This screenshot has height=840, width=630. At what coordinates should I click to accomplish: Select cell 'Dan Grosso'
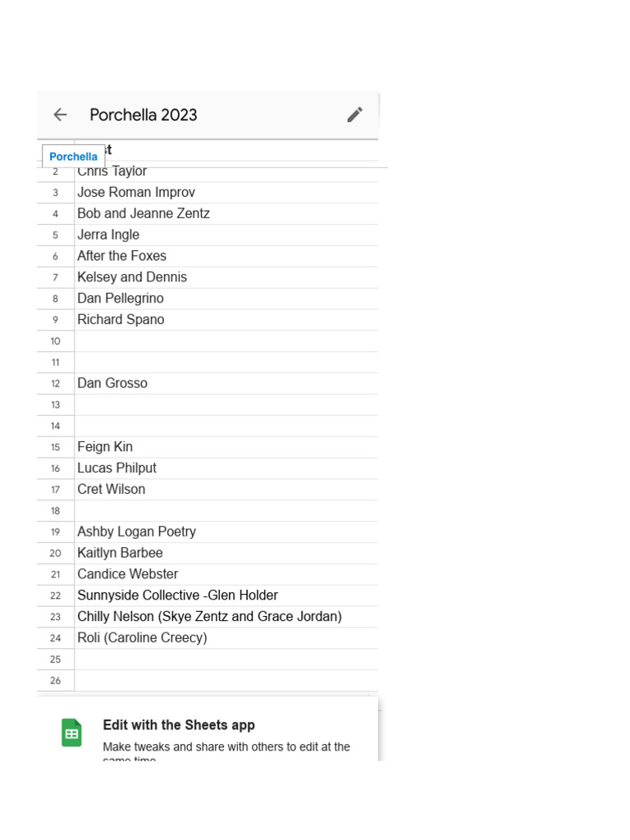pos(226,384)
